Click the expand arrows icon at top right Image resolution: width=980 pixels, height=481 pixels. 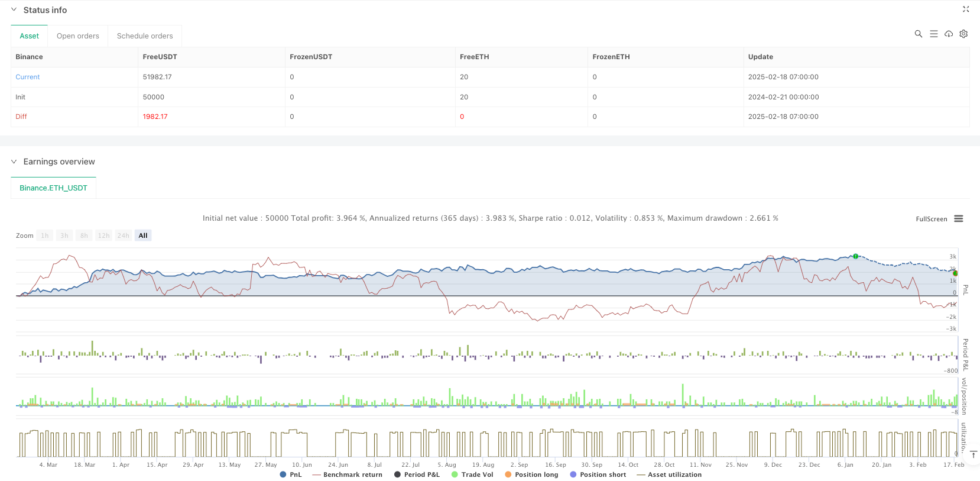(x=966, y=9)
